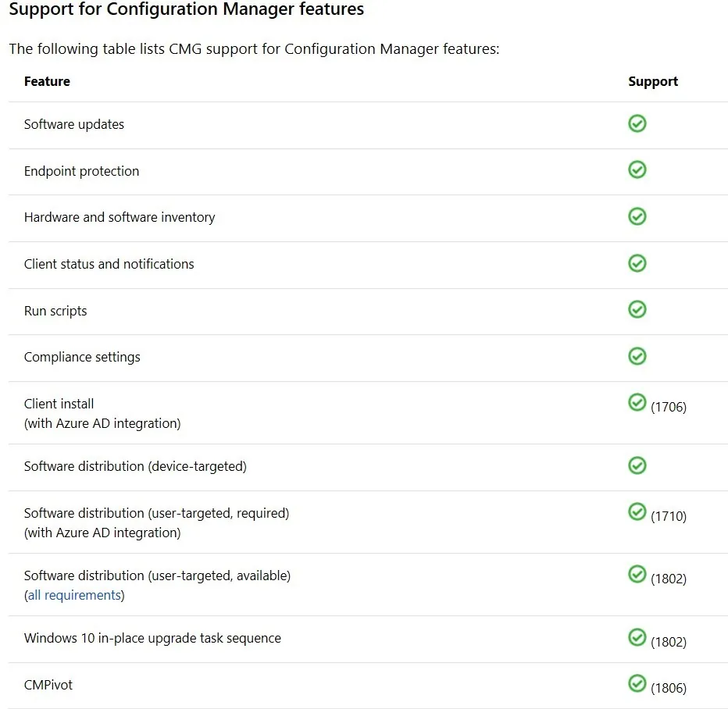Click the Feature column header
Screen dimensions: 728x709
[47, 81]
